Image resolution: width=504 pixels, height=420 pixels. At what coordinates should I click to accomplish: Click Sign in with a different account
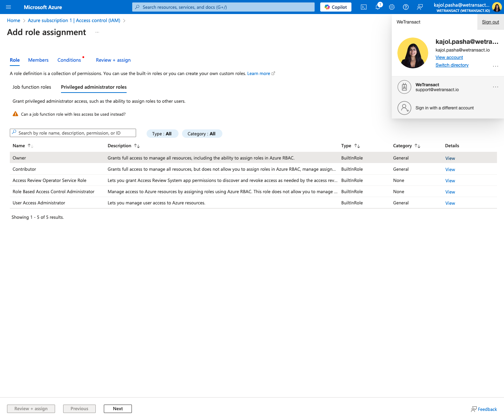[x=444, y=108]
